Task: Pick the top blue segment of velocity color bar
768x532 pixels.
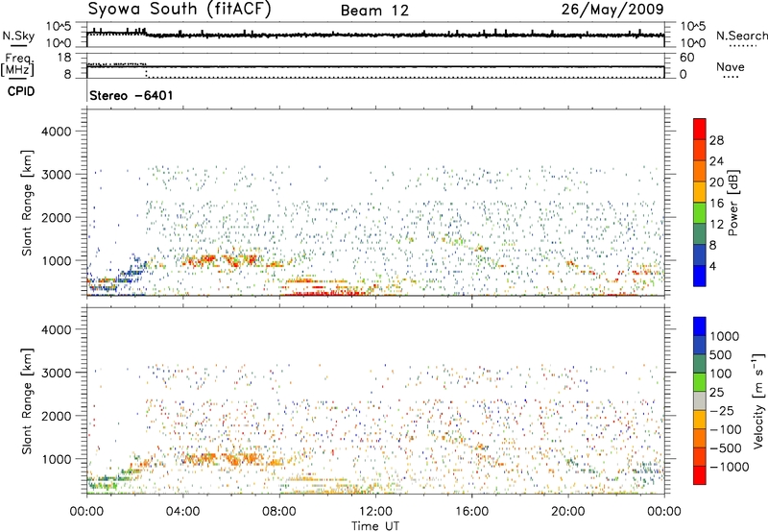Action: (700, 326)
